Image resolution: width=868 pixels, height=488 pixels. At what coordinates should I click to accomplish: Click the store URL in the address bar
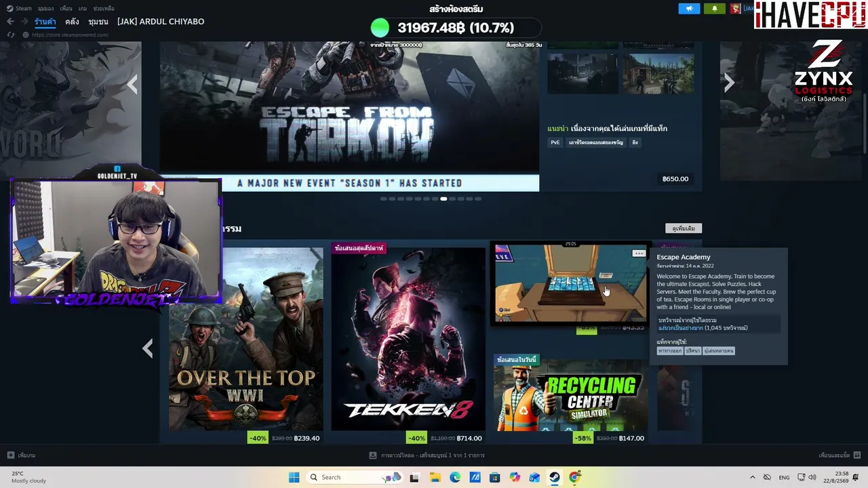(70, 35)
